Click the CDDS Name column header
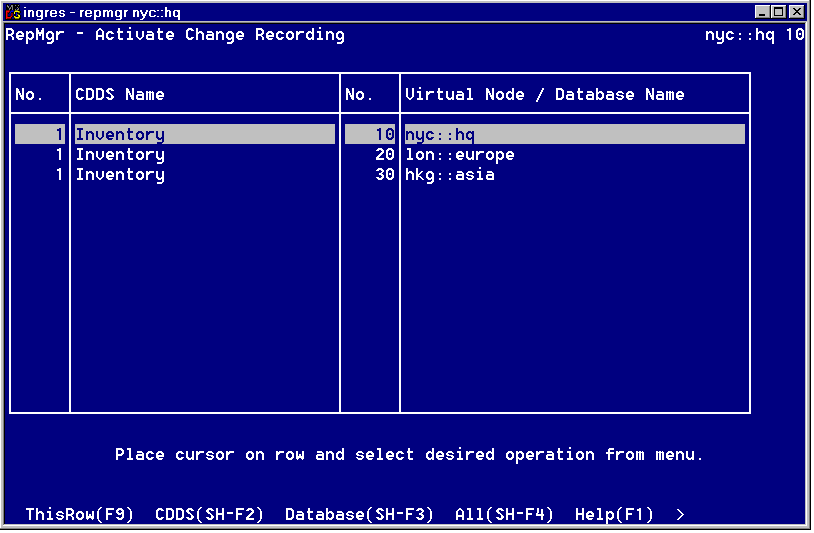The width and height of the screenshot is (814, 533). pyautogui.click(x=120, y=94)
